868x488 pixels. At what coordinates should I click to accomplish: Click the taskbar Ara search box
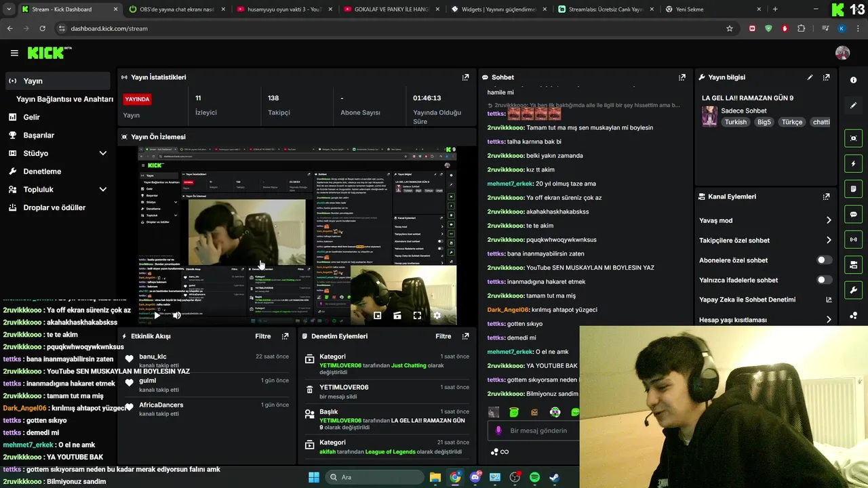tap(375, 477)
